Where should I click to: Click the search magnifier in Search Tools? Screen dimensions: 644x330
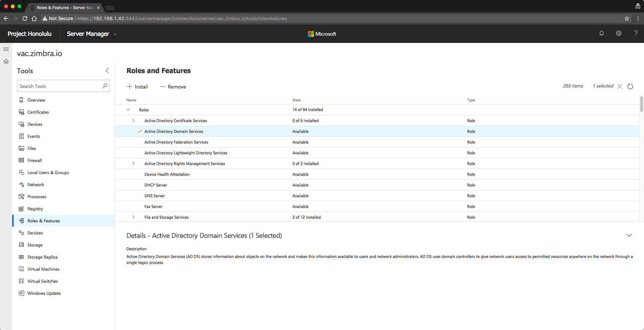point(105,86)
